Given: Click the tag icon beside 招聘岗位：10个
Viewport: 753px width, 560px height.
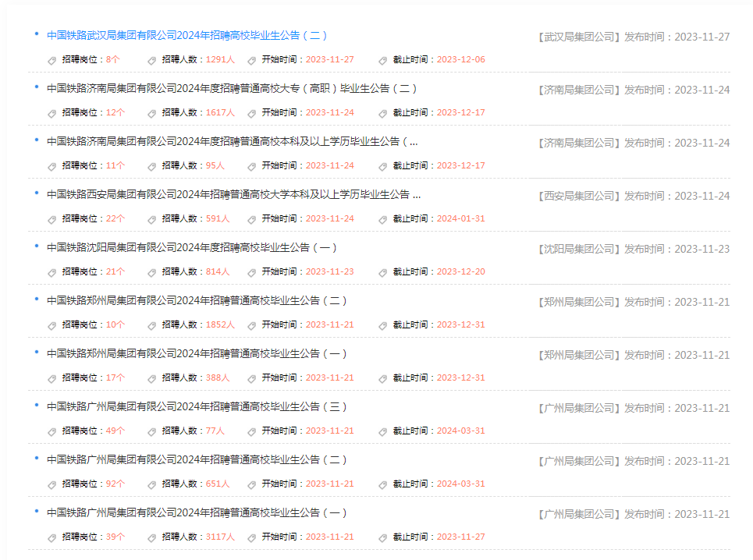Looking at the screenshot, I should tap(52, 325).
